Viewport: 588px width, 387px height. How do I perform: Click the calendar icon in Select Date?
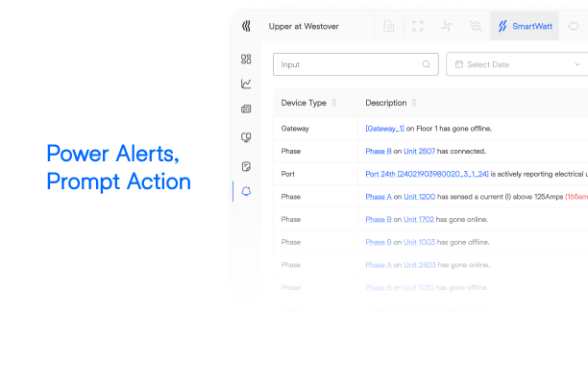(459, 64)
